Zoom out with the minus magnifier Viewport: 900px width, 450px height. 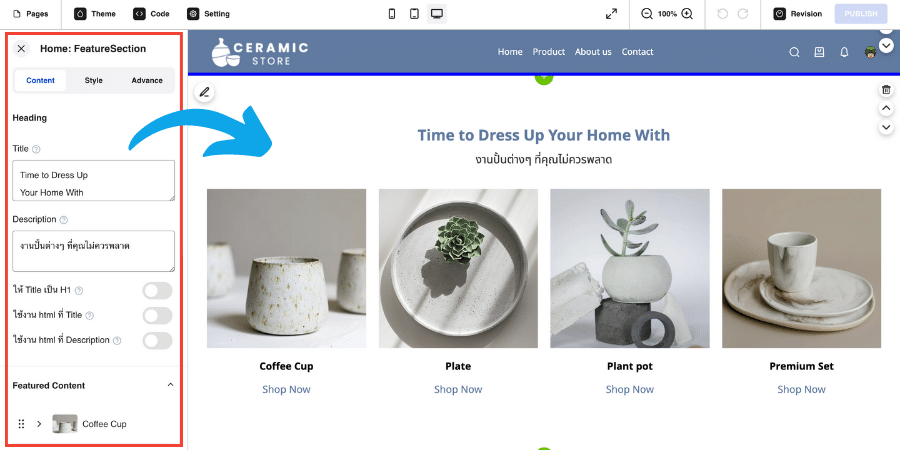coord(647,14)
